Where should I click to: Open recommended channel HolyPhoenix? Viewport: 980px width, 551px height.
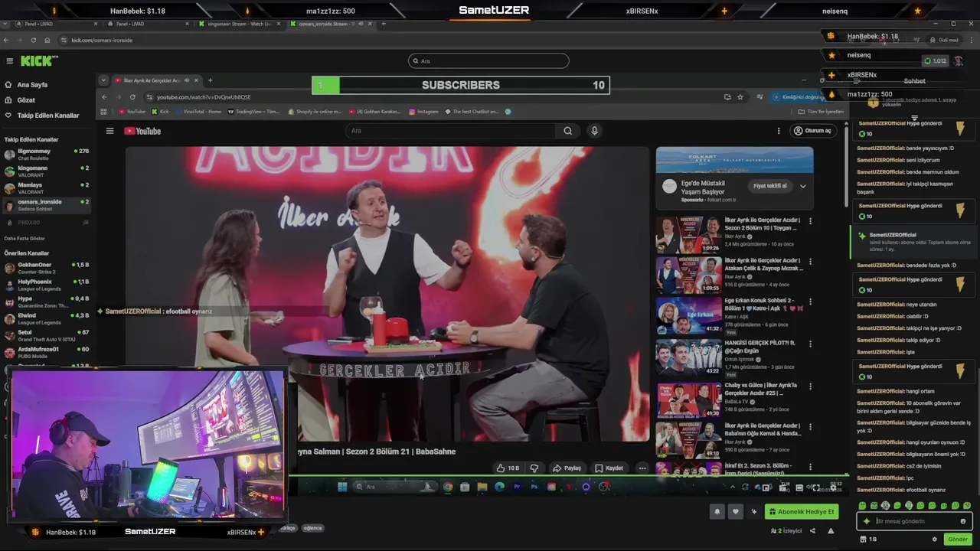pyautogui.click(x=46, y=285)
